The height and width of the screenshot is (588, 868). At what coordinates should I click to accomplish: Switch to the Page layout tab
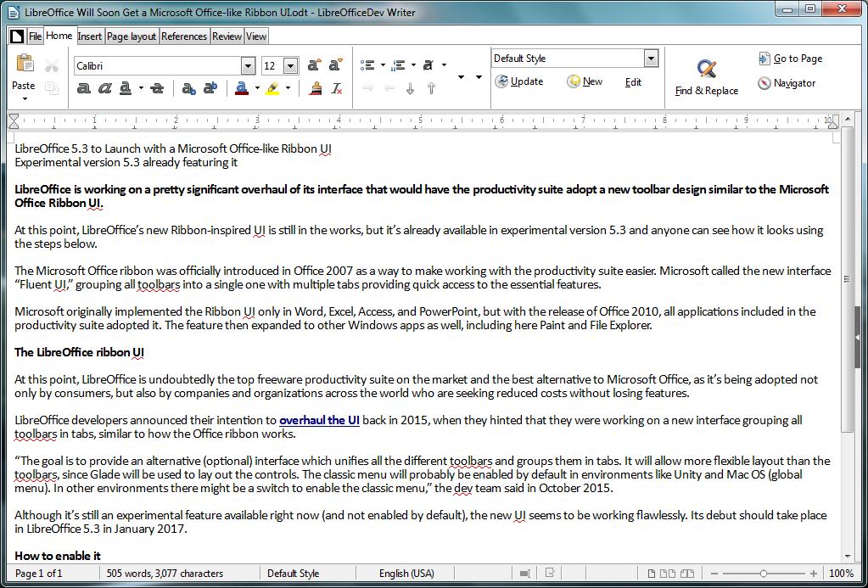(132, 36)
